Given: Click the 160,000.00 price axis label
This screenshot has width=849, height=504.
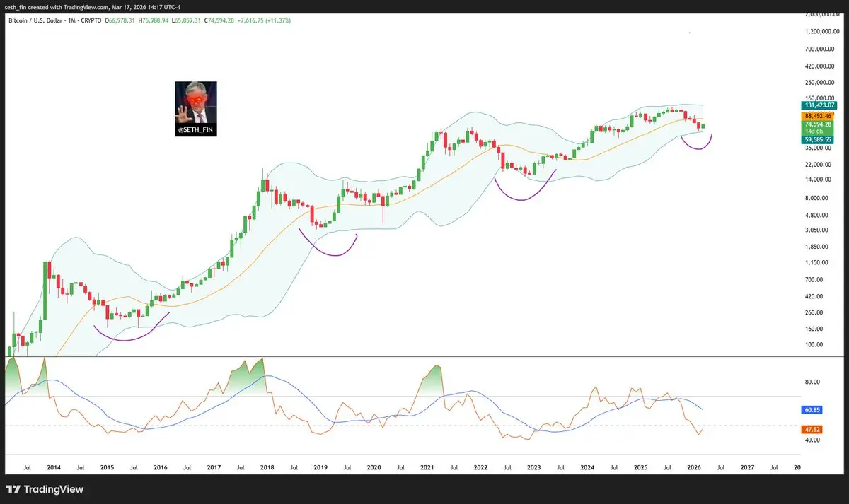Looking at the screenshot, I should 819,98.
